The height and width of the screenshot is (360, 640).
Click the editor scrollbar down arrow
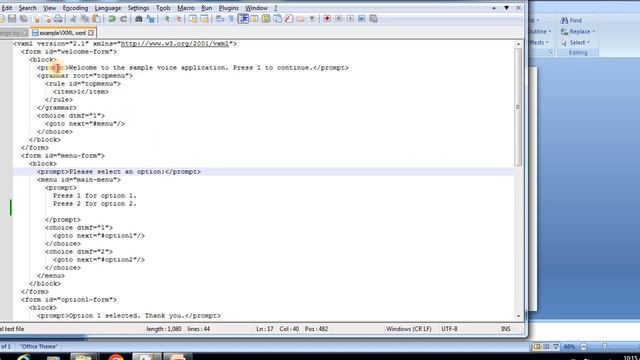click(518, 316)
